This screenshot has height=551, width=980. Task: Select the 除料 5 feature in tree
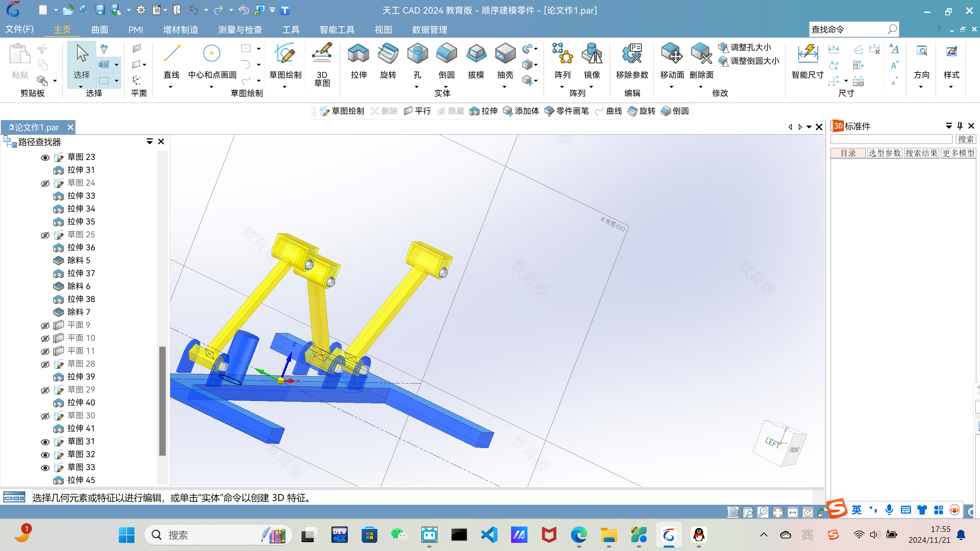tap(79, 261)
